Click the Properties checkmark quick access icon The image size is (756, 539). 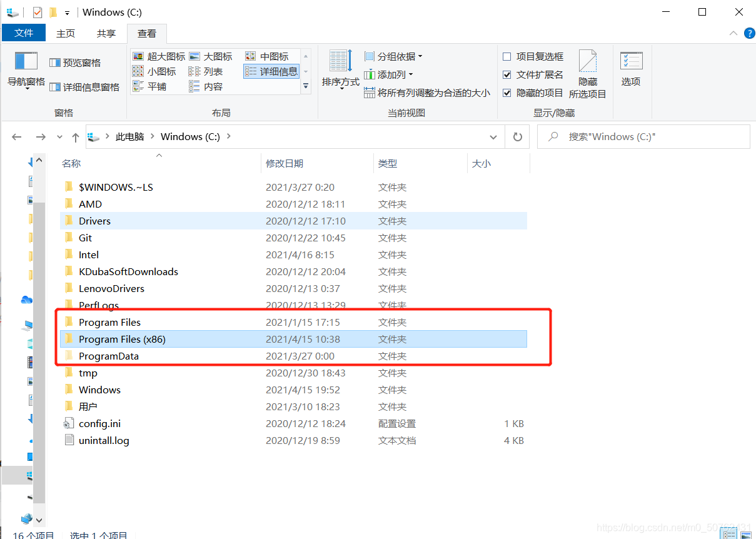point(38,12)
